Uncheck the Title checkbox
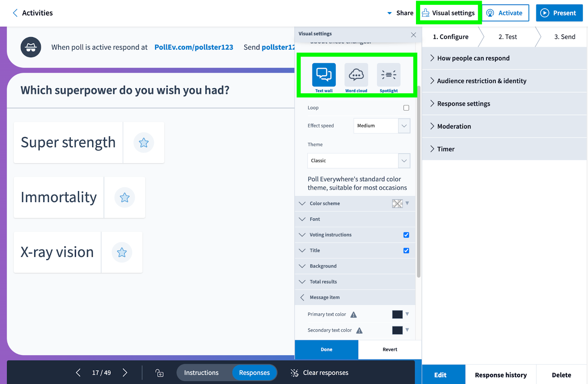588x384 pixels. click(x=406, y=251)
